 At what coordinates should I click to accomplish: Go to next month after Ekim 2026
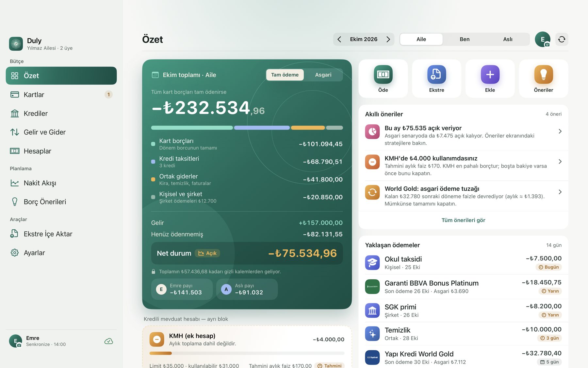point(388,39)
